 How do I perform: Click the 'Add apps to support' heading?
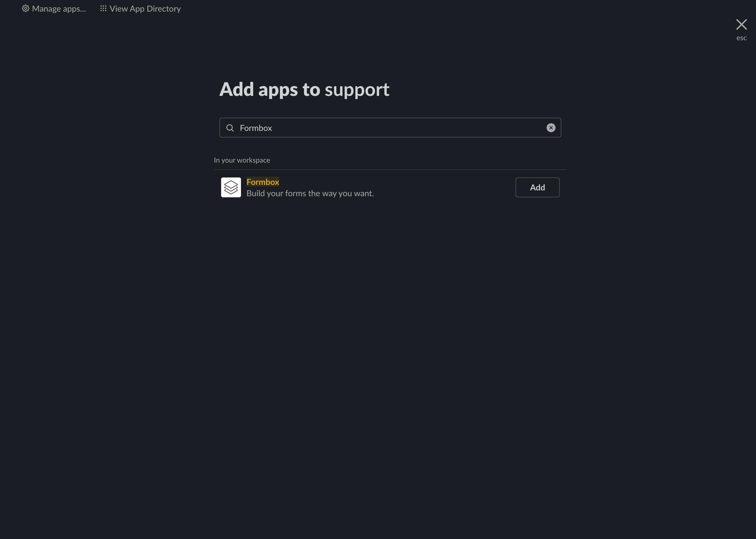[x=304, y=89]
